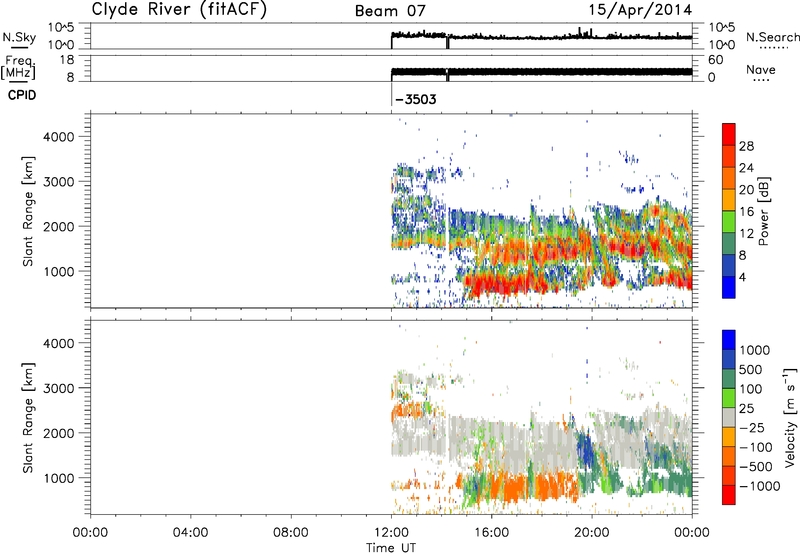Click the 'Power [dB]' color bar title
800x554 pixels.
[x=763, y=211]
